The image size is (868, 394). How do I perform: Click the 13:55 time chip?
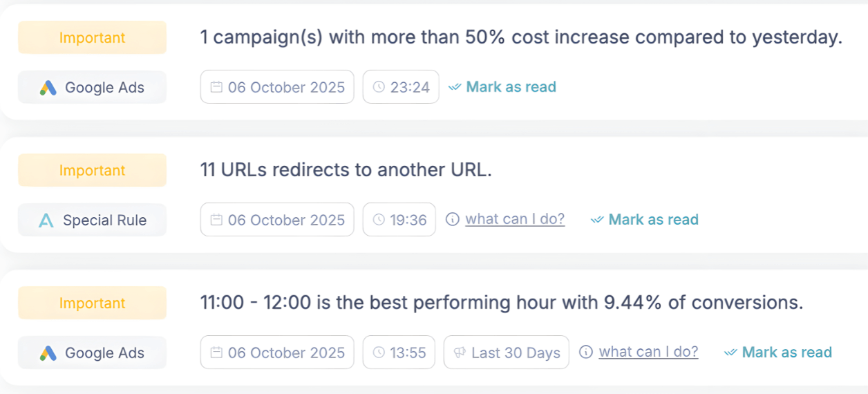[399, 353]
